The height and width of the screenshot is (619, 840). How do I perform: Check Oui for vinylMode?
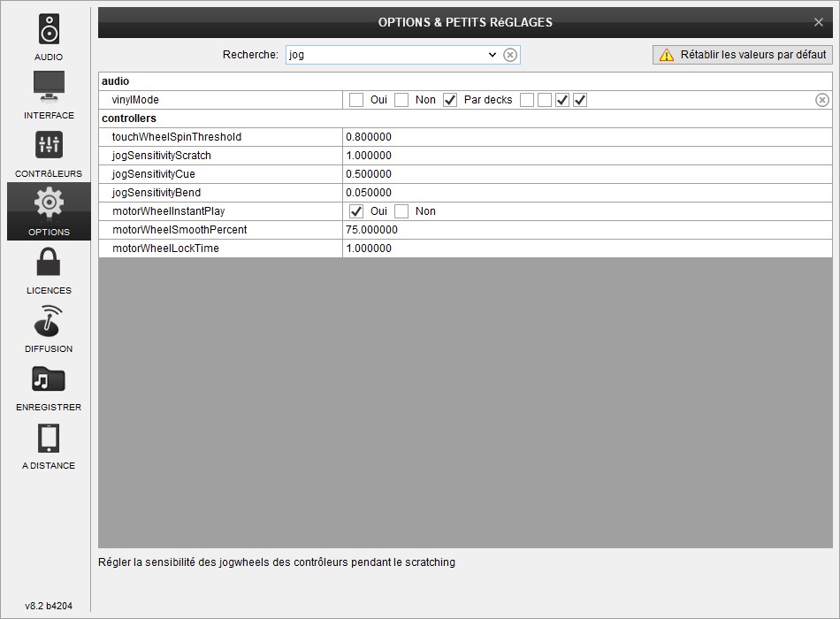(x=356, y=100)
